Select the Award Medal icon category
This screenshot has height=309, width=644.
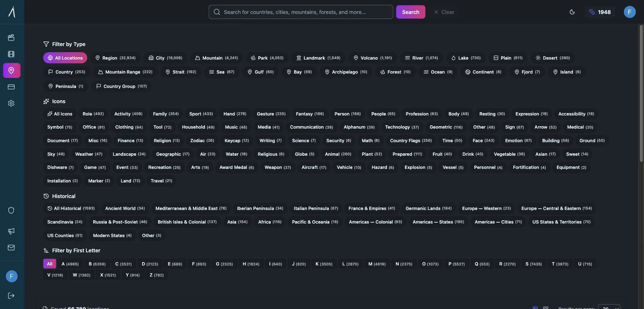tap(237, 167)
